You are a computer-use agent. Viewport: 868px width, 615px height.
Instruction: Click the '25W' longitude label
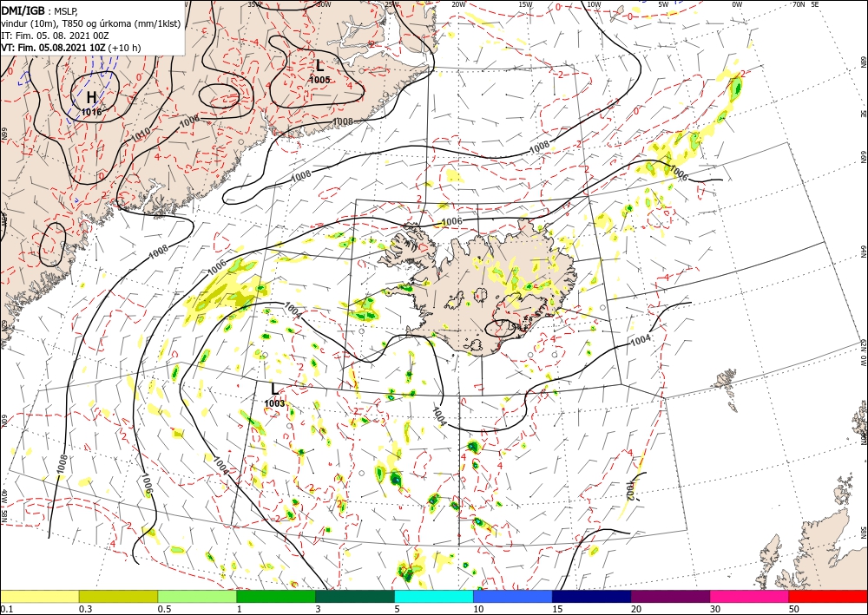(x=391, y=4)
